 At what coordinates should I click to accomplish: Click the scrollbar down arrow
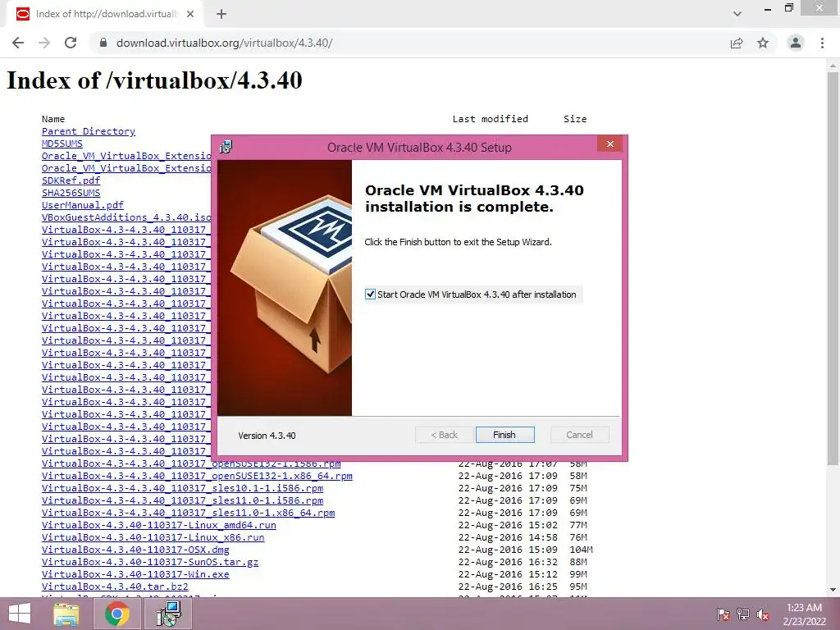point(833,590)
